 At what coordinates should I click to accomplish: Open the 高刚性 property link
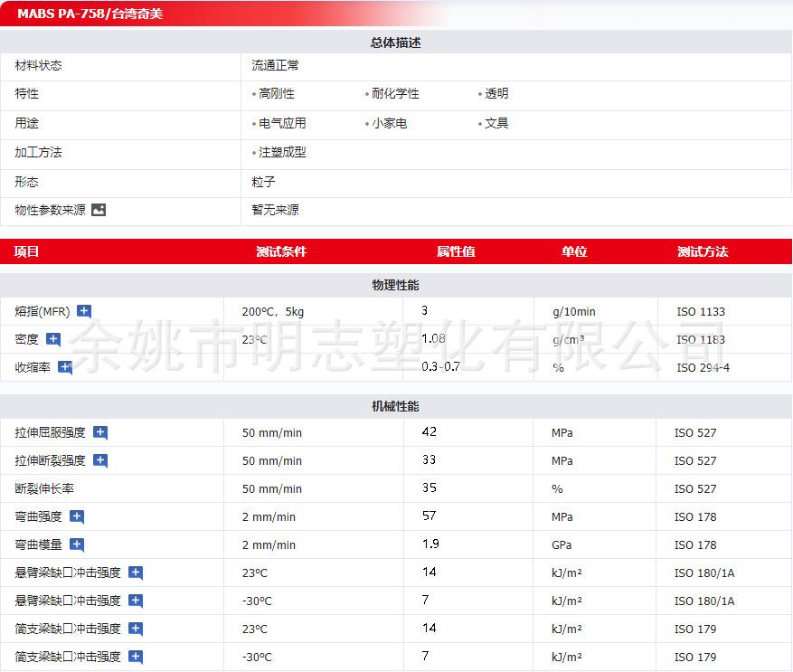tap(277, 93)
